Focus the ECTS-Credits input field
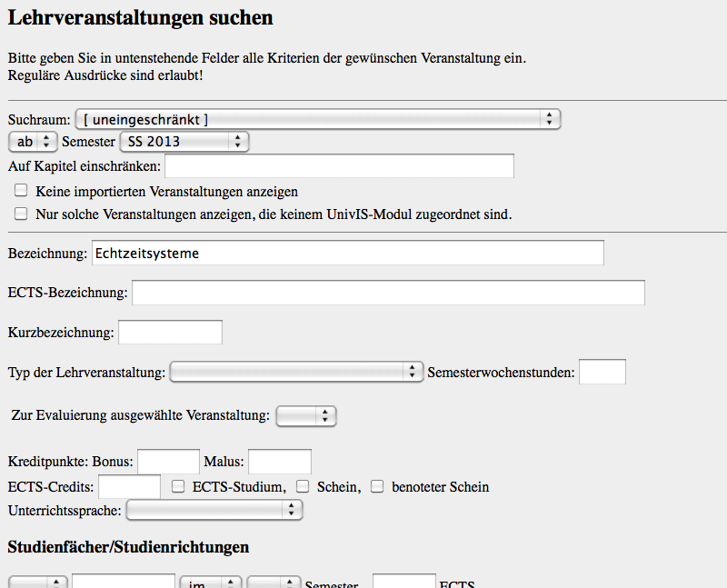 (x=129, y=487)
